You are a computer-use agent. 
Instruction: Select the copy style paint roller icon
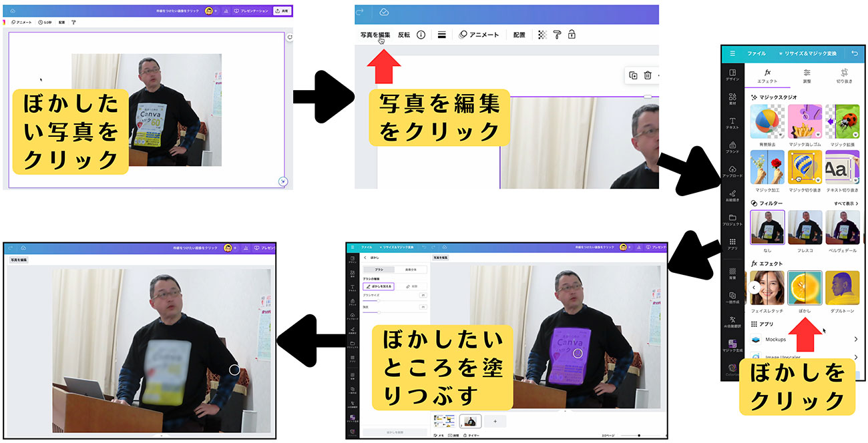tap(557, 35)
